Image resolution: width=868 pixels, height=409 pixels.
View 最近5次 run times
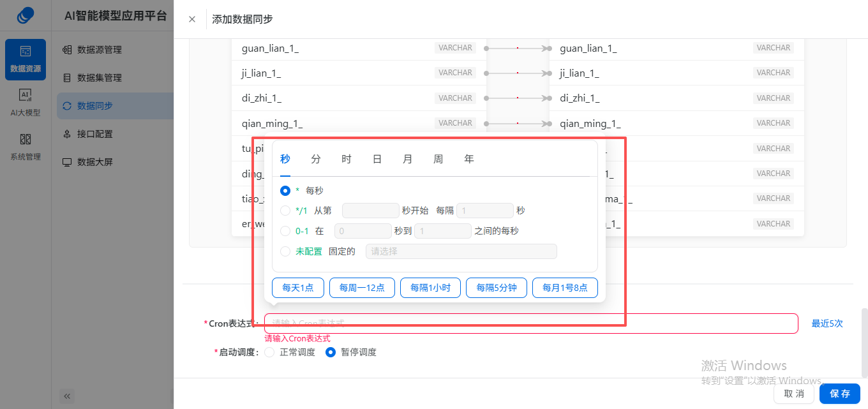(827, 323)
